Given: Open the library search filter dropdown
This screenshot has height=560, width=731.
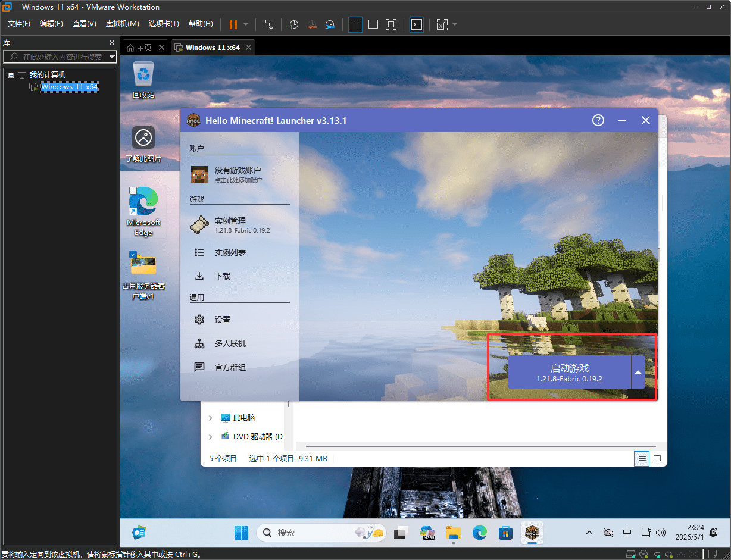Looking at the screenshot, I should [x=112, y=57].
